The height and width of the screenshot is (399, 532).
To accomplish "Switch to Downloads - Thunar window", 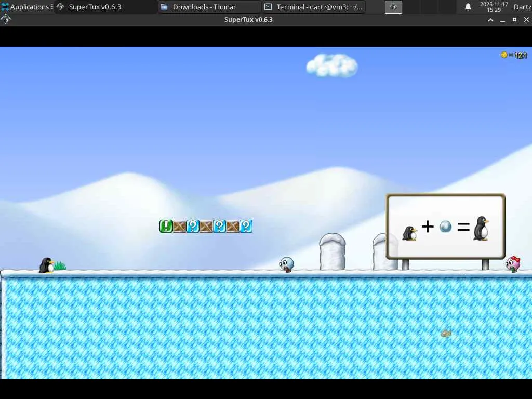I will pyautogui.click(x=210, y=7).
